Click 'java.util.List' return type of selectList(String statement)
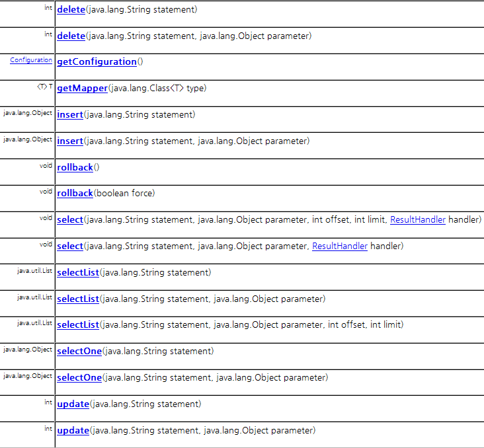This screenshot has width=484, height=448. tap(34, 271)
